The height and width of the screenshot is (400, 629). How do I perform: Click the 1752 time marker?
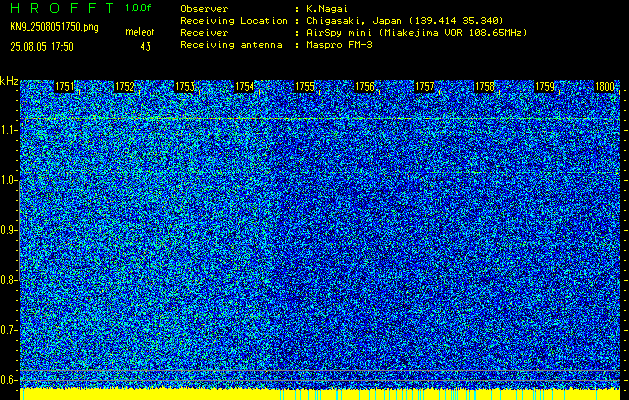point(124,87)
